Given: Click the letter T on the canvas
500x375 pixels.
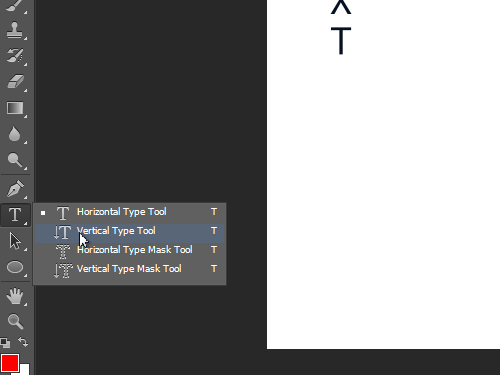Looking at the screenshot, I should pyautogui.click(x=341, y=41).
